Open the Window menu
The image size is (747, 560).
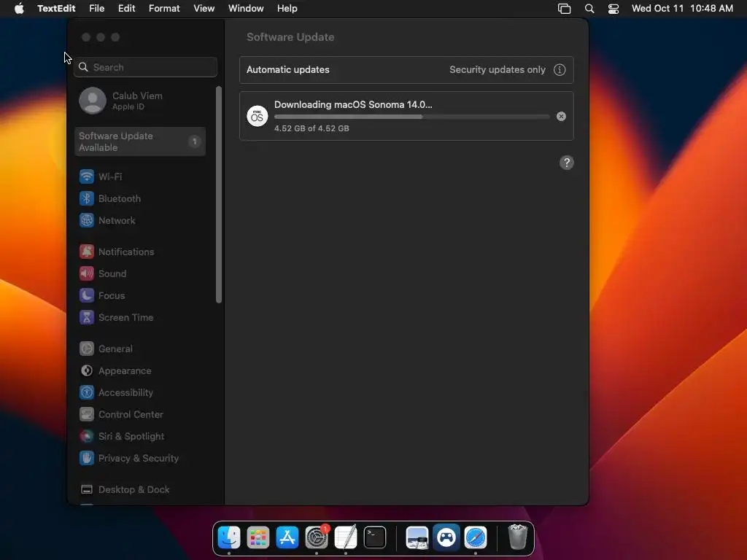[x=246, y=9]
